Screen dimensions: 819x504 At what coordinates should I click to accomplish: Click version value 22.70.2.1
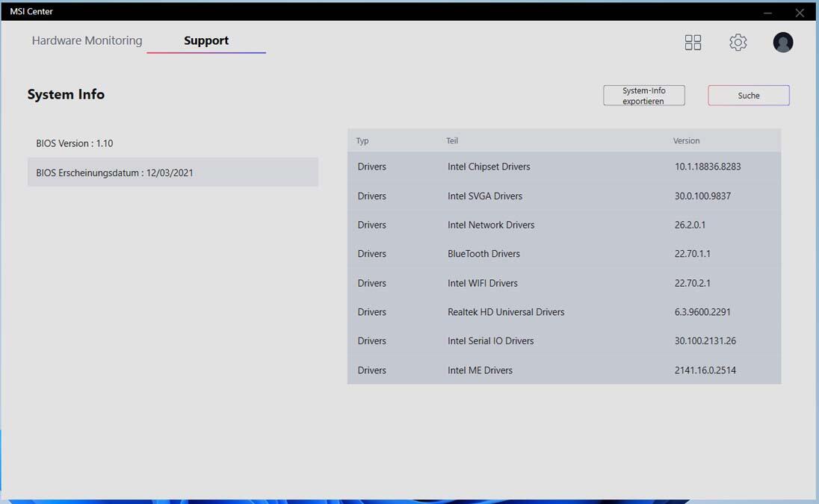pos(692,283)
